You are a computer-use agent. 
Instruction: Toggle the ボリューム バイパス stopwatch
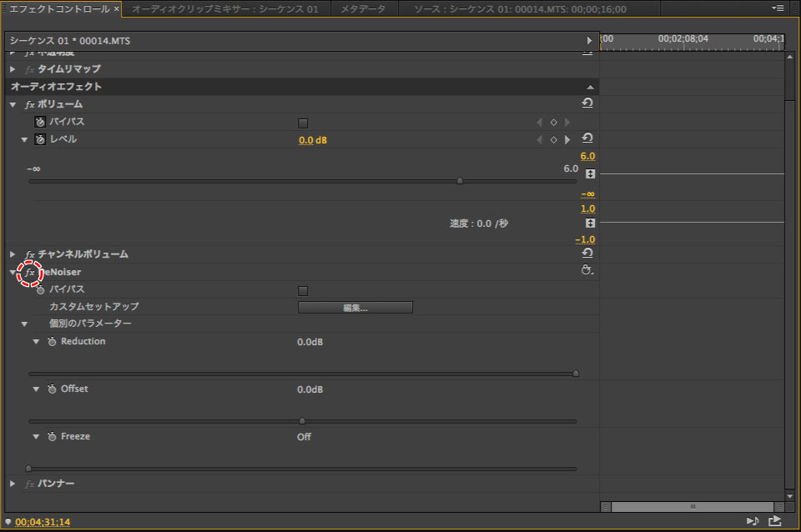(x=39, y=122)
